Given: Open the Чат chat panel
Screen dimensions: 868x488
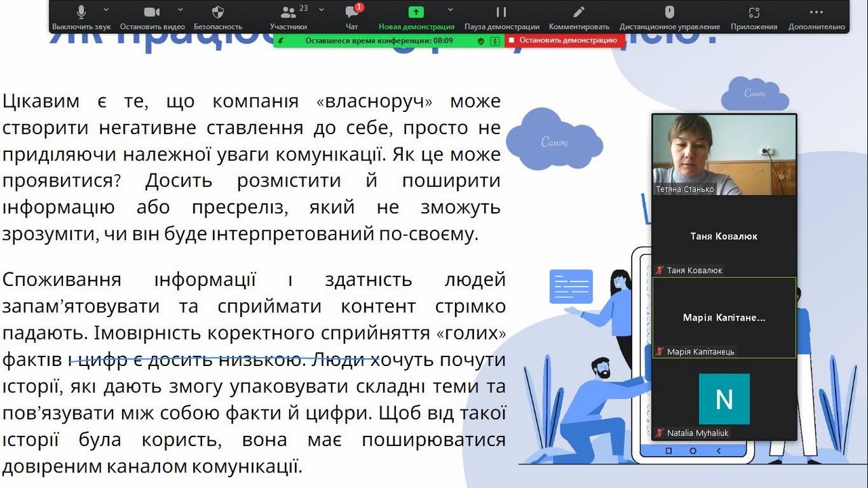Looking at the screenshot, I should [351, 18].
